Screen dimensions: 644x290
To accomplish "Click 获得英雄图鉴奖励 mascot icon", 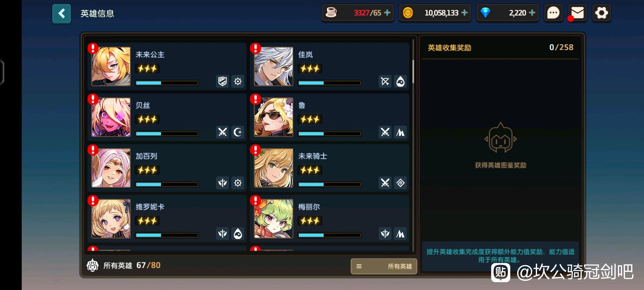I will [500, 138].
